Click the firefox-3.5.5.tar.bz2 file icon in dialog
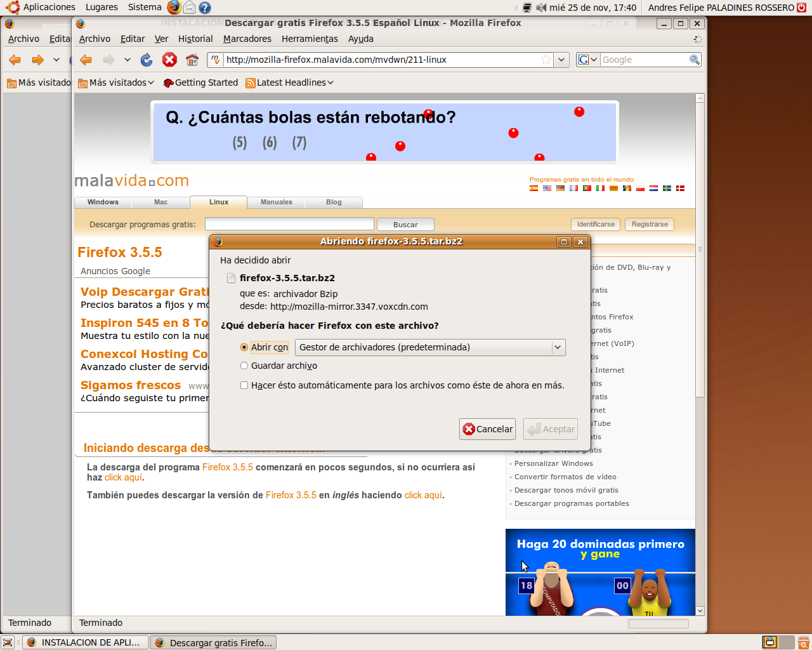812x650 pixels. tap(231, 278)
